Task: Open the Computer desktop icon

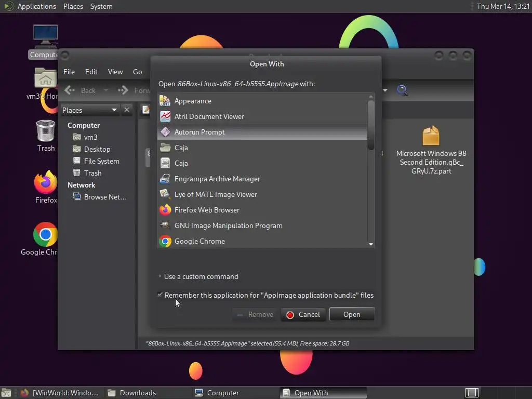Action: tap(45, 42)
